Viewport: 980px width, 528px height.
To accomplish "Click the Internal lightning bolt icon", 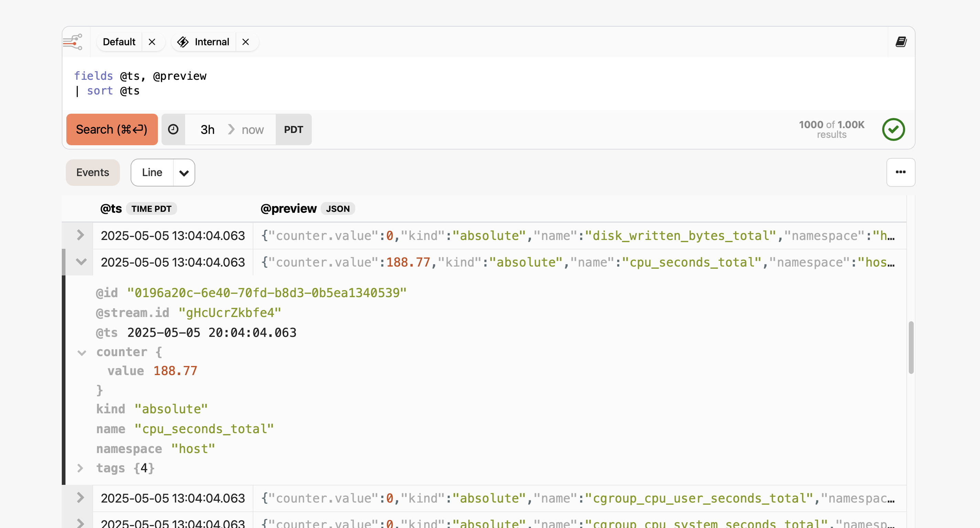I will (183, 42).
